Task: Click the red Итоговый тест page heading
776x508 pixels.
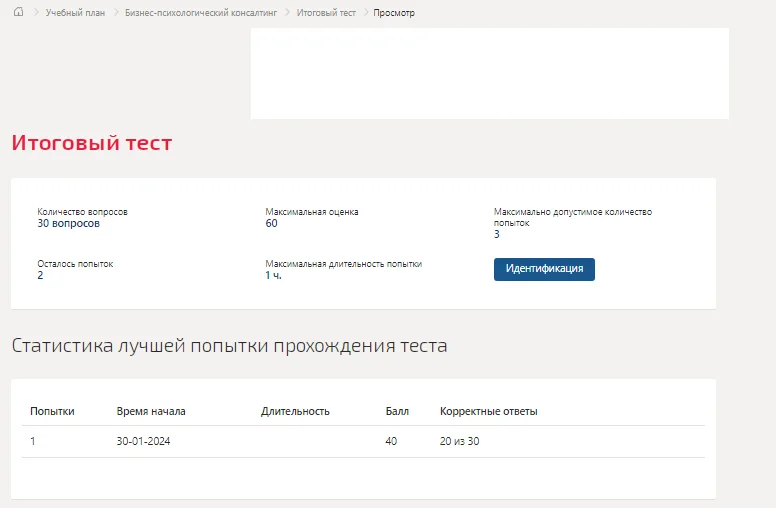Action: click(92, 143)
